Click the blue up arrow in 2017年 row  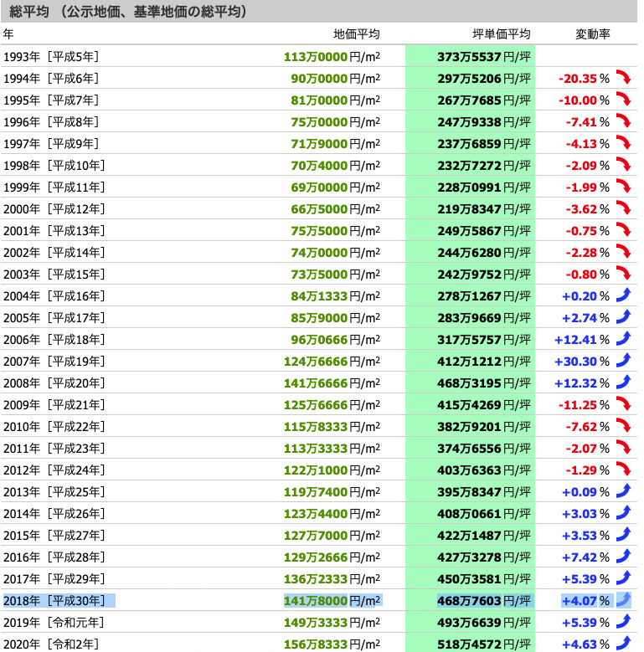click(x=623, y=578)
